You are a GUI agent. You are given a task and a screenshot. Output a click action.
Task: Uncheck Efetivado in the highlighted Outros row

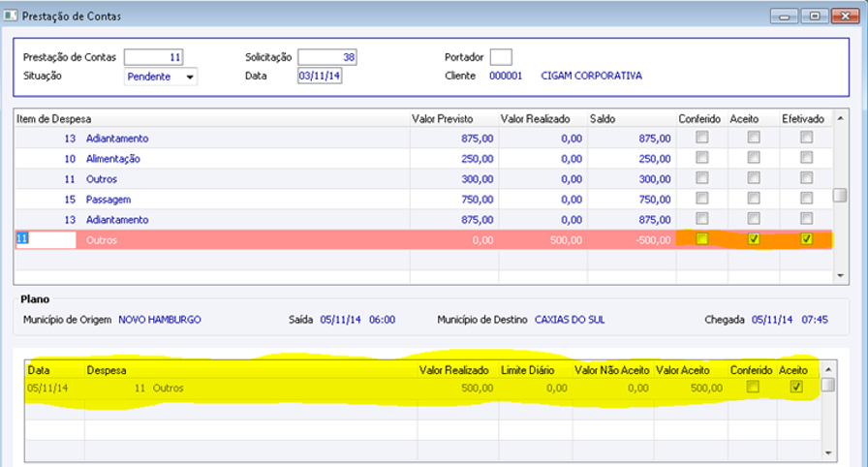806,239
